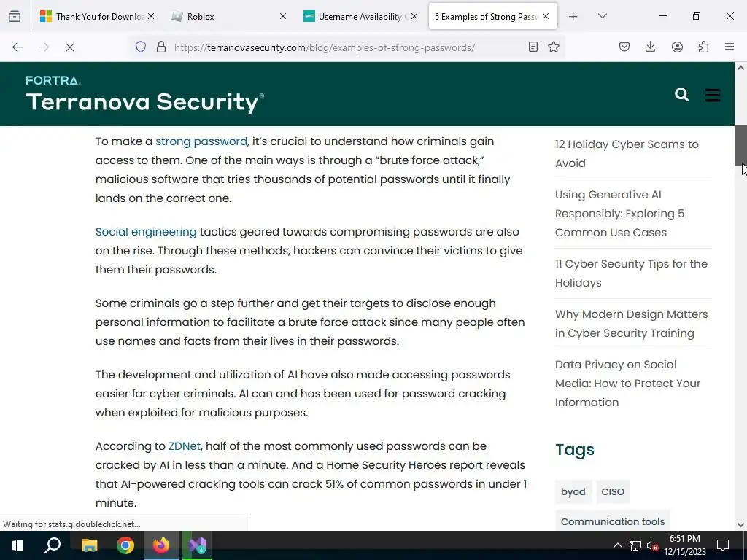The image size is (747, 560).
Task: Save page to Pocket
Action: coord(624,47)
